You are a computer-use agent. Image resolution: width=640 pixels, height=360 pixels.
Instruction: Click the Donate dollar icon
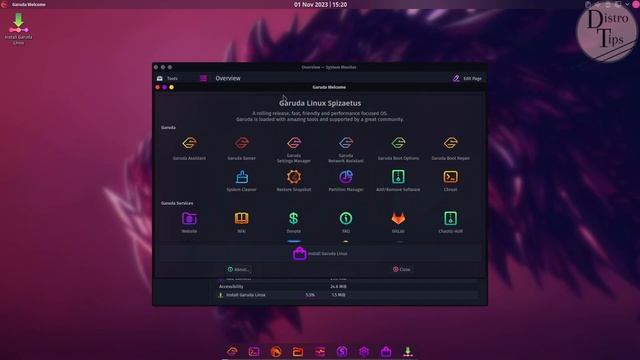point(294,218)
